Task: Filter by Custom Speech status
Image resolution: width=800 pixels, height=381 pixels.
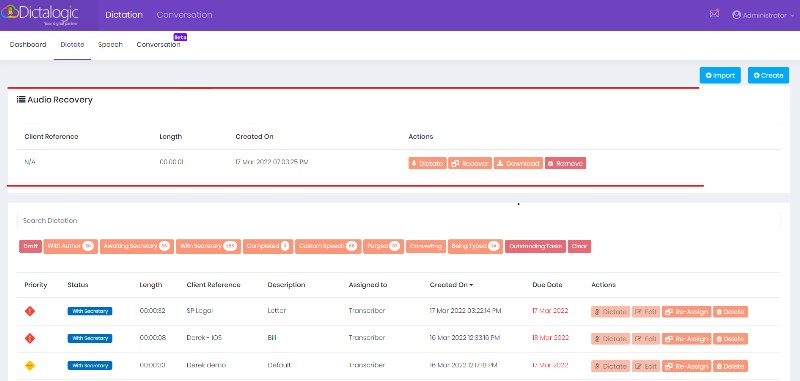Action: pyautogui.click(x=328, y=246)
